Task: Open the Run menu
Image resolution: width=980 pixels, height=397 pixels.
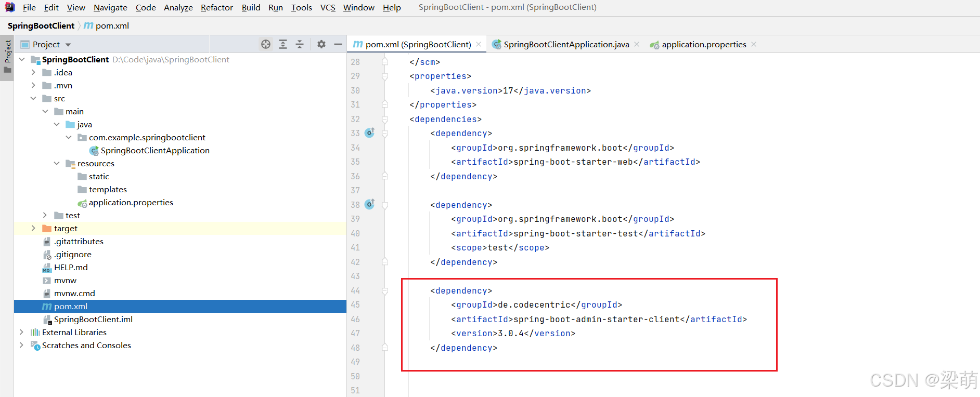Action: (276, 7)
